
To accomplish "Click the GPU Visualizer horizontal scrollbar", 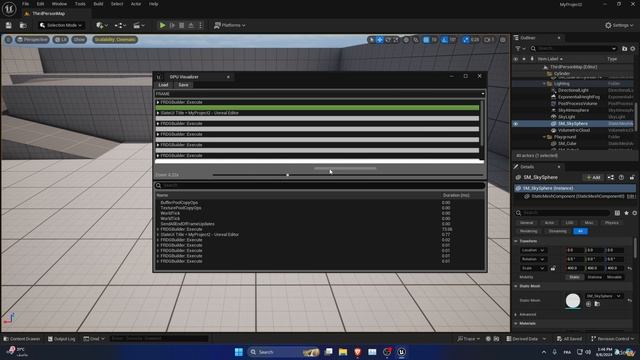I will (345, 168).
